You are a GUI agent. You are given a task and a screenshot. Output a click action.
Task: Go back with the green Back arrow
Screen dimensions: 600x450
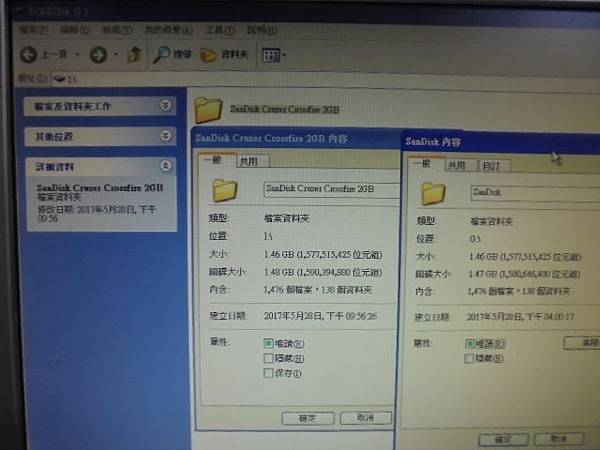tap(29, 55)
